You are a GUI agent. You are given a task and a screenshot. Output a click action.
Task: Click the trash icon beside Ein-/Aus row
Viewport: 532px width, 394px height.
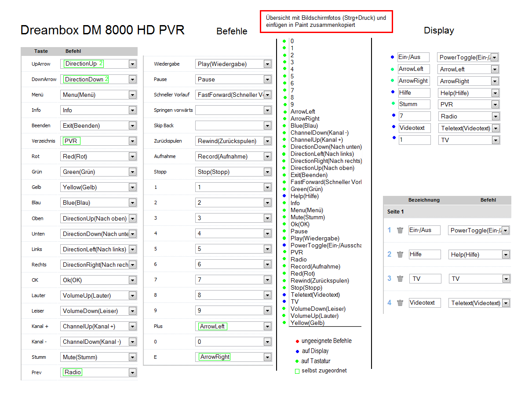point(400,230)
